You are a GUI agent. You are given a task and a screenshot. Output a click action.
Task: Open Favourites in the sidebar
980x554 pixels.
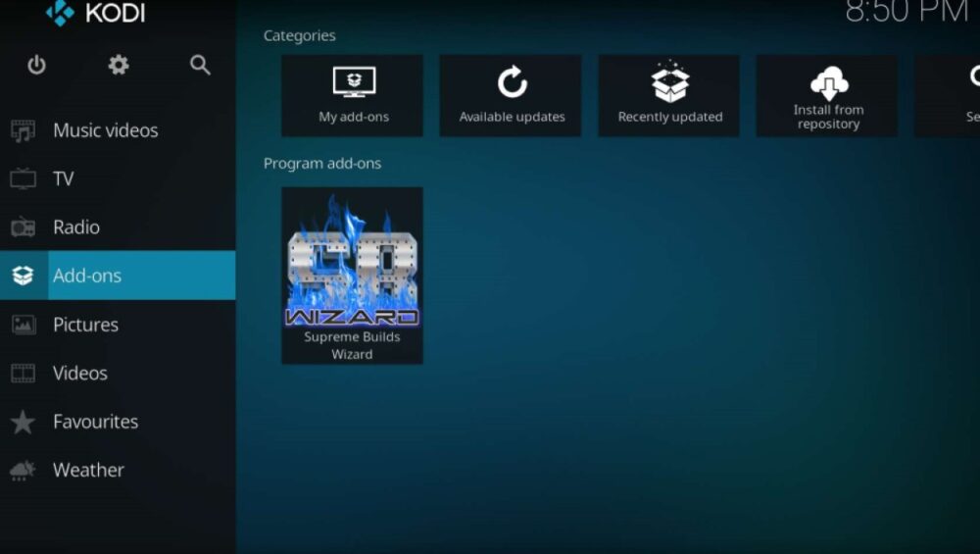[x=118, y=422]
